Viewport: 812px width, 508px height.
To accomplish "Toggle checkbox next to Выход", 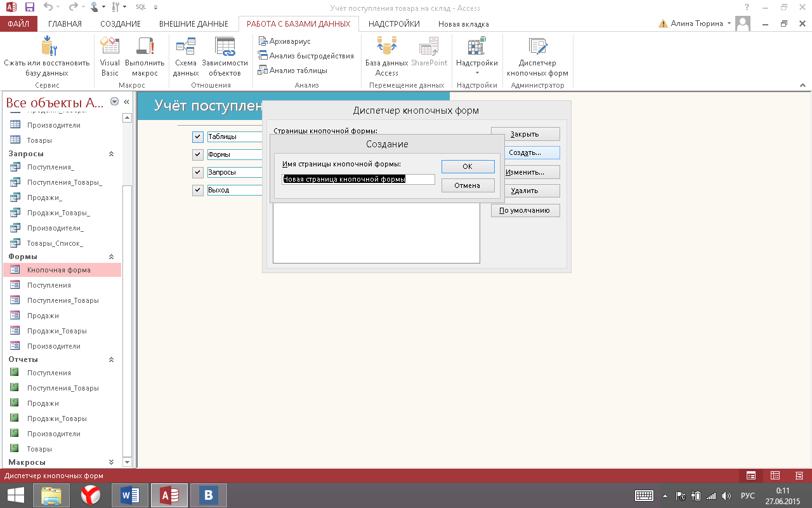I will click(198, 190).
